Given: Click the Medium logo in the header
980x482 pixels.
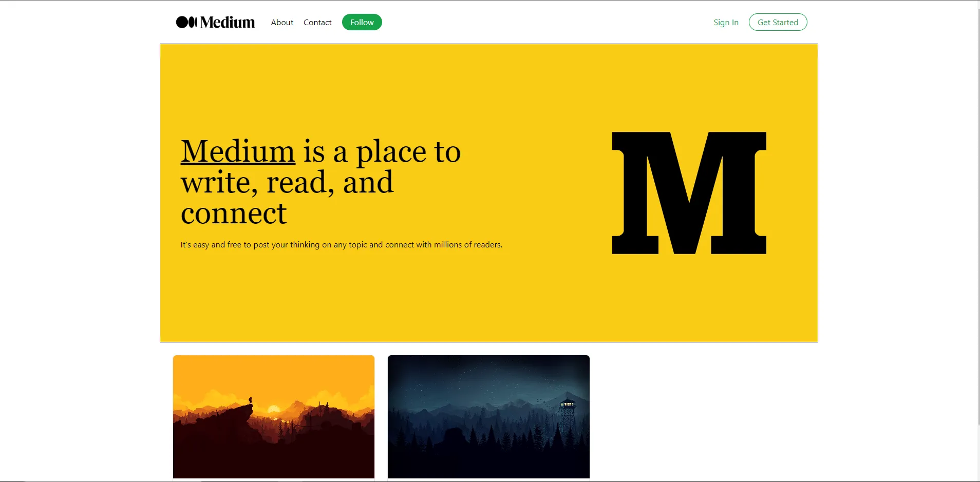Looking at the screenshot, I should click(x=215, y=22).
